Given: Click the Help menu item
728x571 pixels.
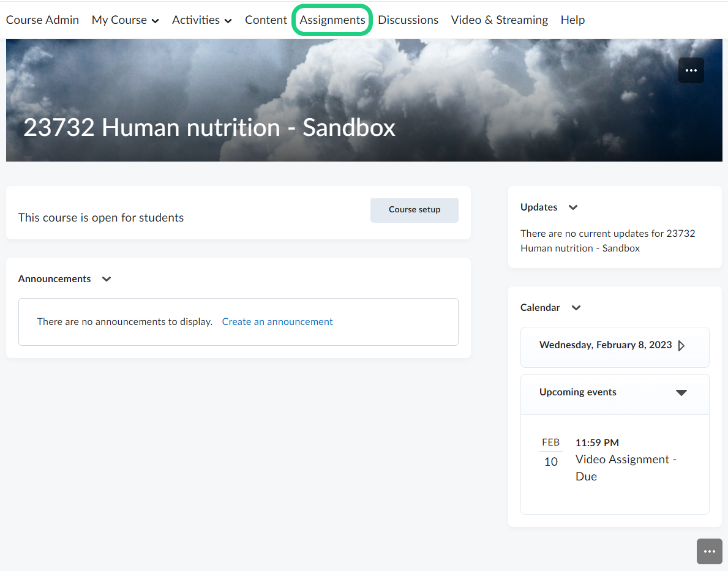Looking at the screenshot, I should 572,20.
